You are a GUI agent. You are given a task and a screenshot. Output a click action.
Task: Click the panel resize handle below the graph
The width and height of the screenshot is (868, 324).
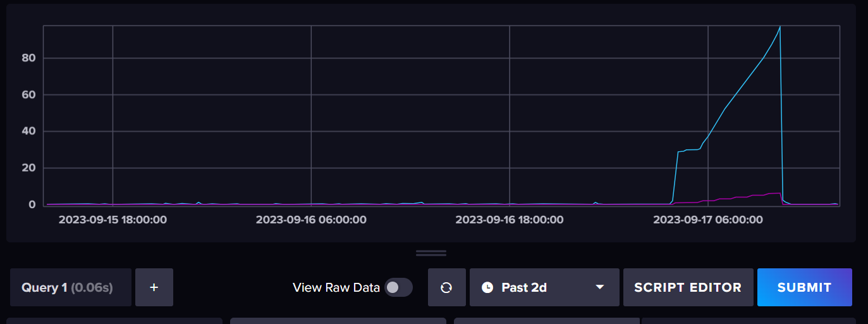[431, 253]
